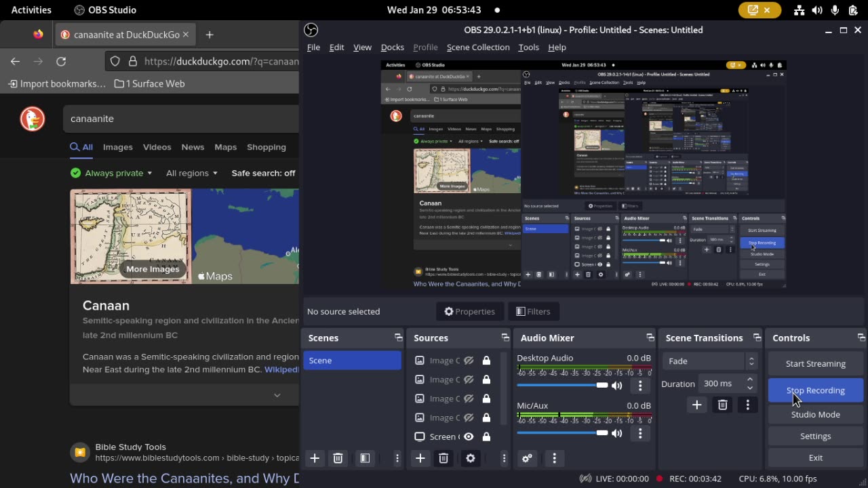Open source Properties button

coord(469,311)
